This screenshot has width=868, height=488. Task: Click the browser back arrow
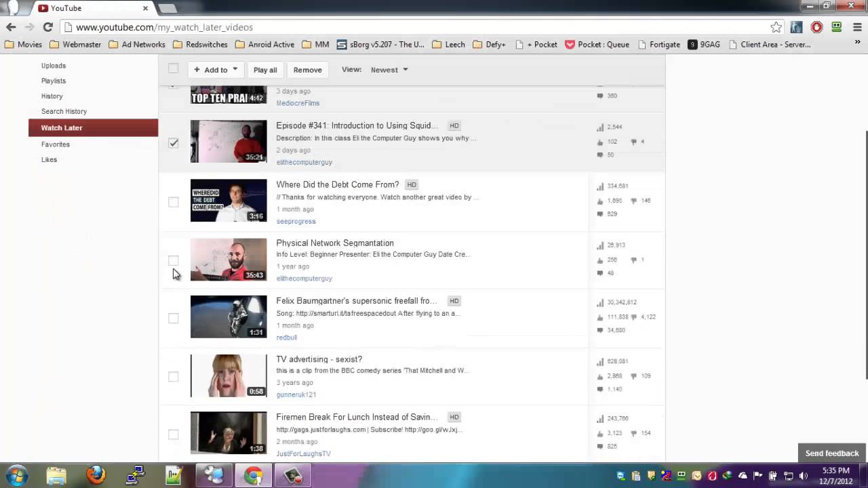tap(11, 27)
